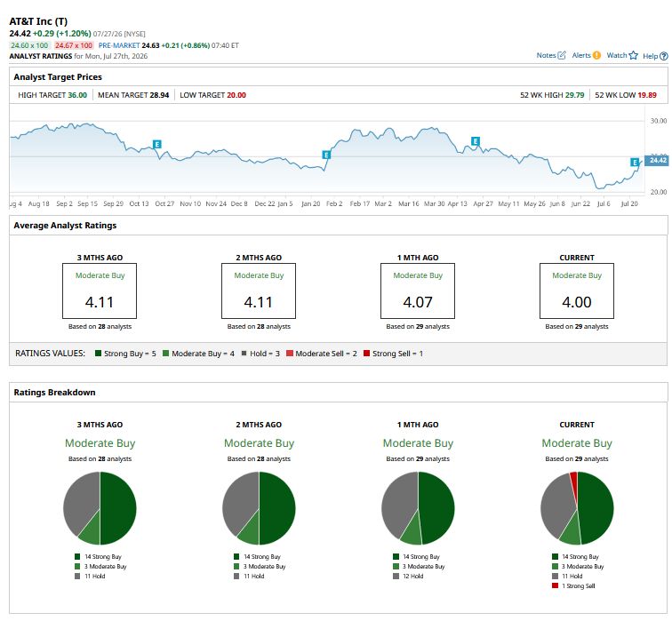Click the Average Analyst Ratings header
The width and height of the screenshot is (672, 621).
click(x=65, y=226)
